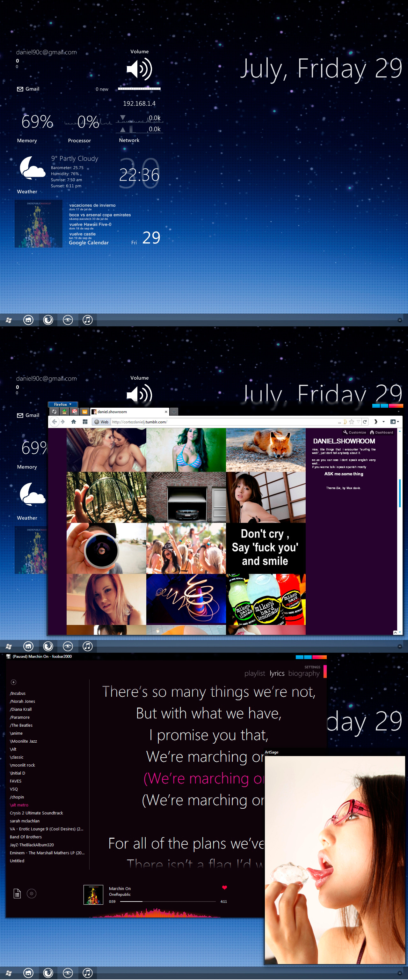This screenshot has height=980, width=408.
Task: Select the /chopin playlist
Action: 17,797
